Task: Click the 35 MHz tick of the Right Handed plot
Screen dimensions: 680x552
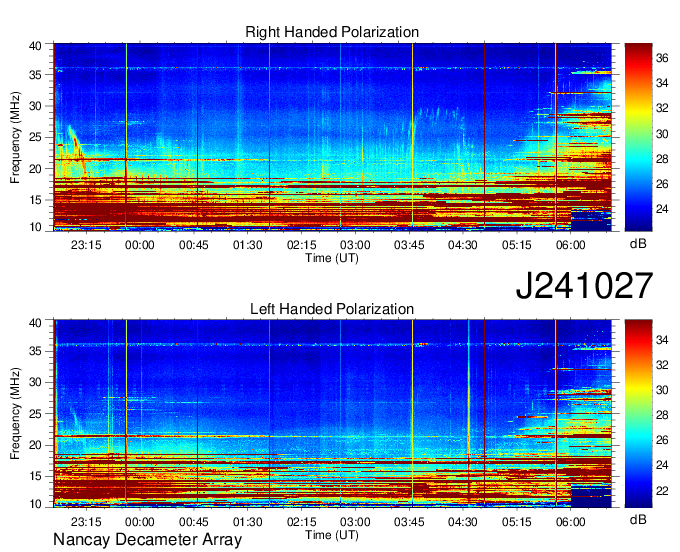Action: pos(35,75)
